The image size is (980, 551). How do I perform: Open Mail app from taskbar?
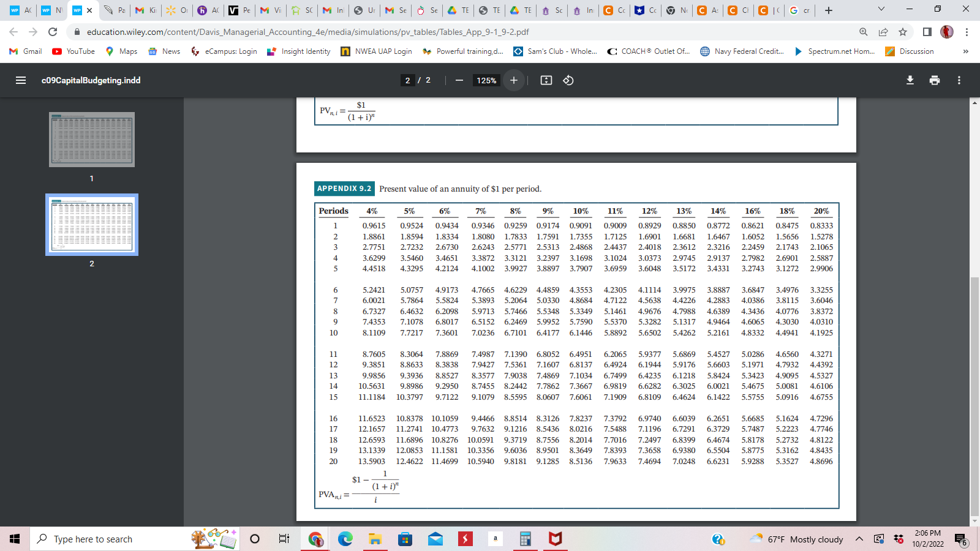tap(435, 539)
